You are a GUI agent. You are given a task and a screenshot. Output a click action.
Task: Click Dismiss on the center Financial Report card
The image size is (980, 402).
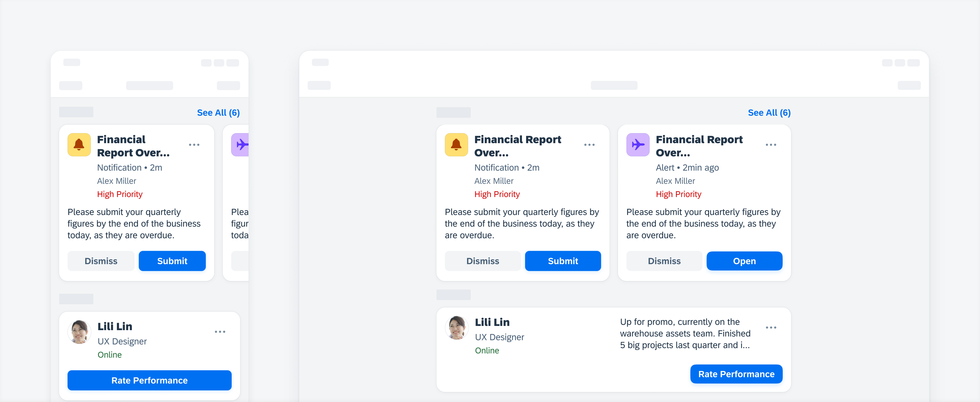coord(482,261)
